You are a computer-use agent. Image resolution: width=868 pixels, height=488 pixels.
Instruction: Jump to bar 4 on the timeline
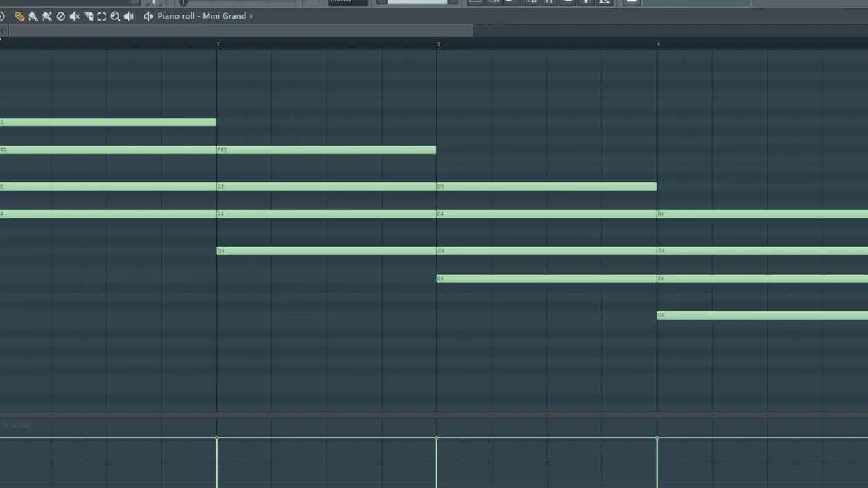659,44
